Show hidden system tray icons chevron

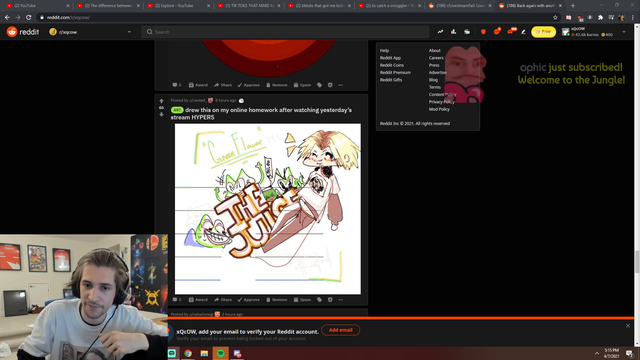[597, 353]
